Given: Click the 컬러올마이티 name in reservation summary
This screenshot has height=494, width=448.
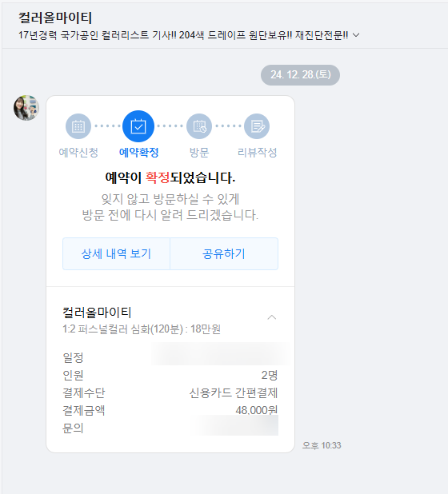Looking at the screenshot, I should [97, 313].
